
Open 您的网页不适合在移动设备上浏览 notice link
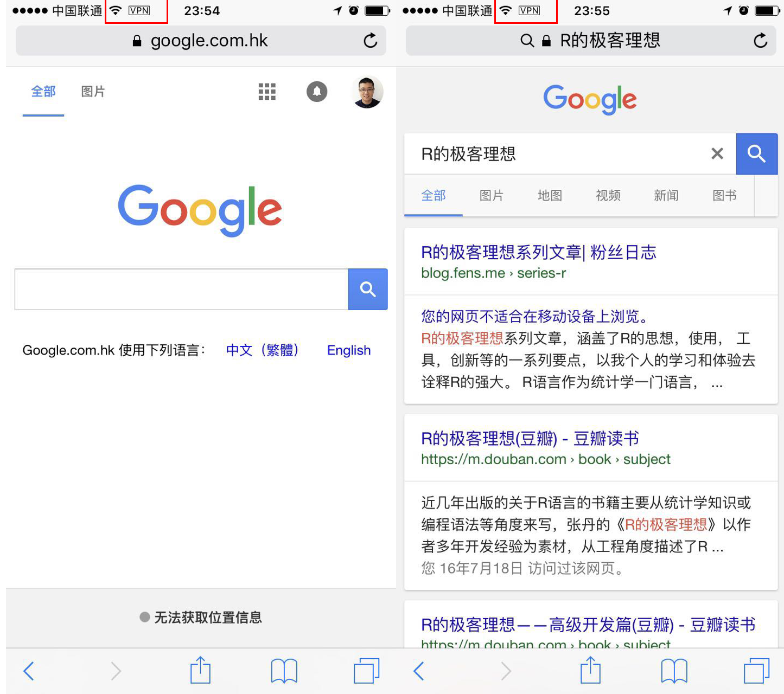[534, 316]
